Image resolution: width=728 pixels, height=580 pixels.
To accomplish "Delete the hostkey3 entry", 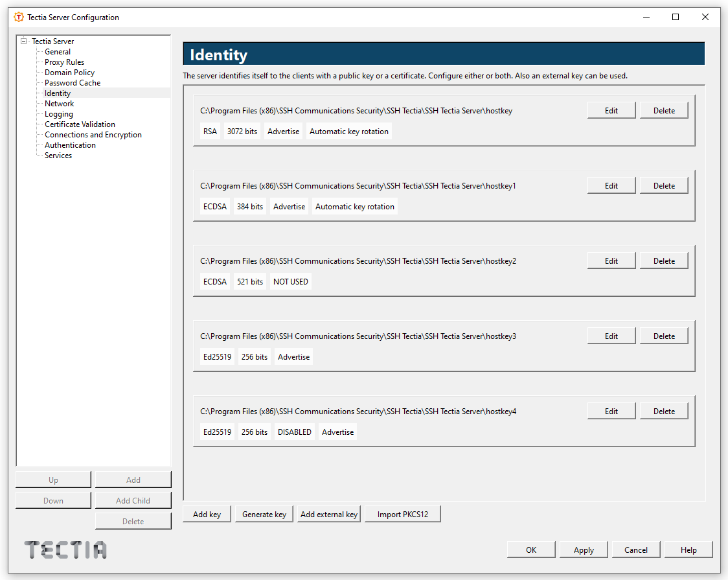I will [664, 336].
